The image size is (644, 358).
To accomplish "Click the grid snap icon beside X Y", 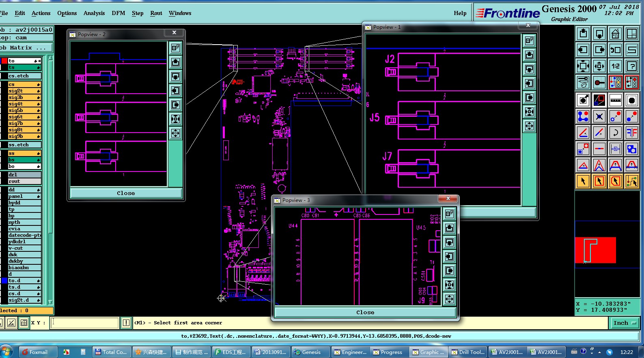I will [x=24, y=323].
